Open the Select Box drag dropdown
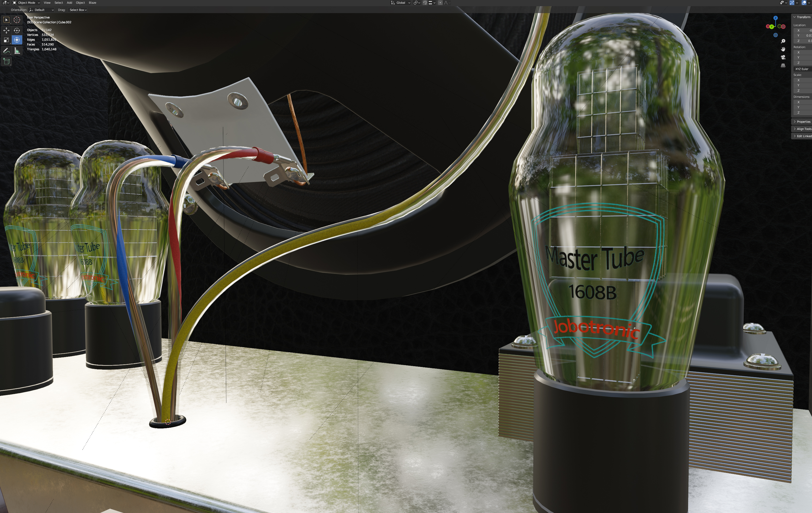The height and width of the screenshot is (513, 812). (78, 10)
